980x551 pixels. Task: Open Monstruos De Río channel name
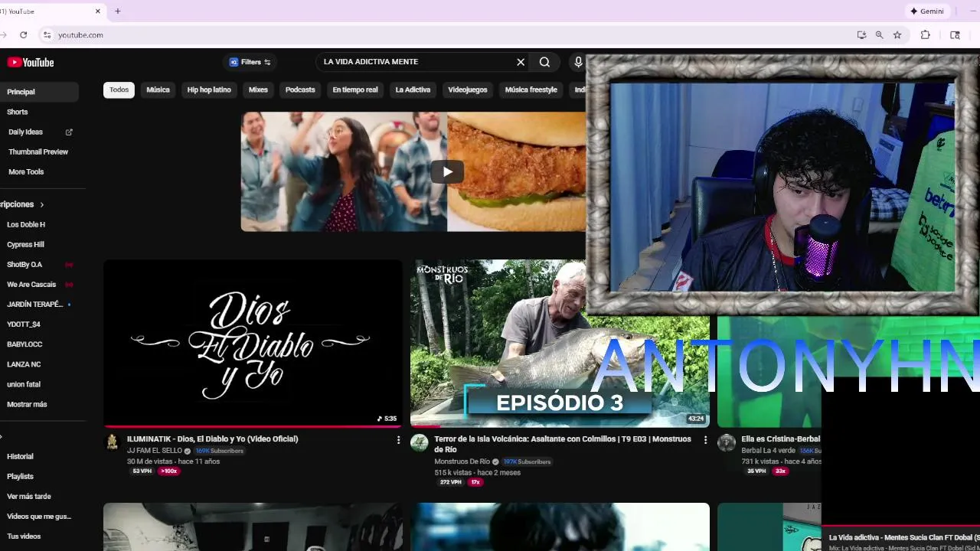[462, 461]
